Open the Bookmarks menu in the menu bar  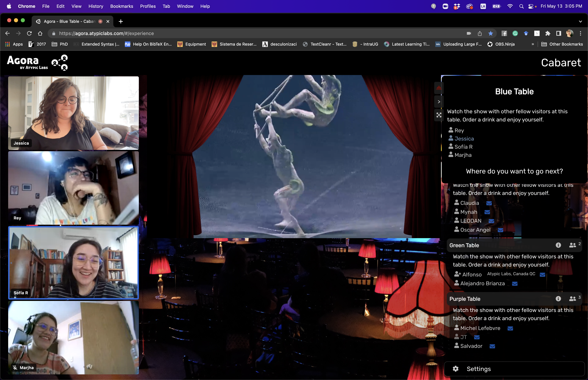[121, 6]
